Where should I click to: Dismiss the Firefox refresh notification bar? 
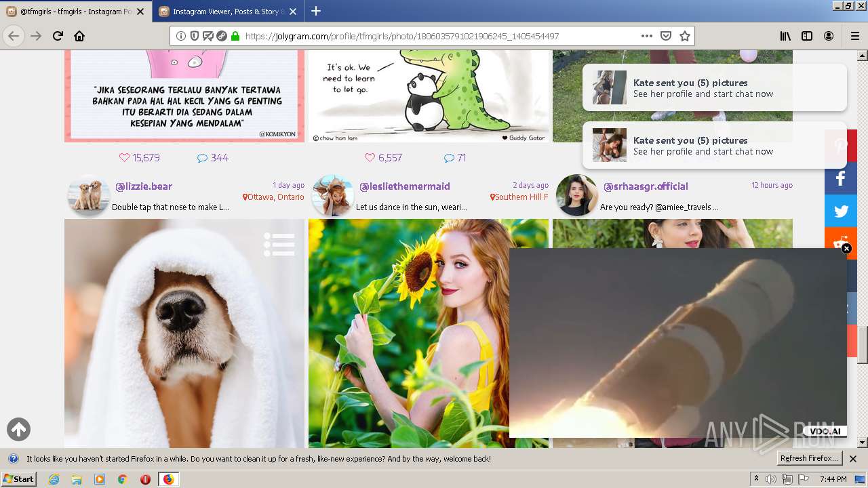click(x=853, y=459)
